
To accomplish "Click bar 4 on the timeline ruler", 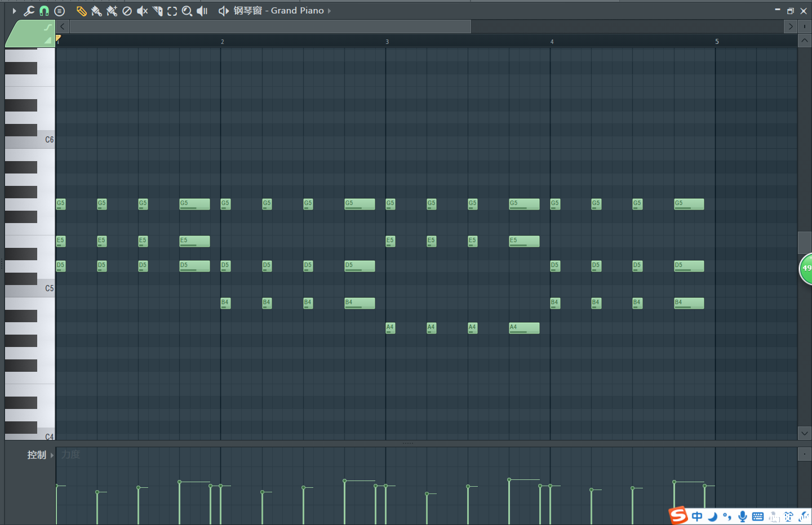I will 552,42.
